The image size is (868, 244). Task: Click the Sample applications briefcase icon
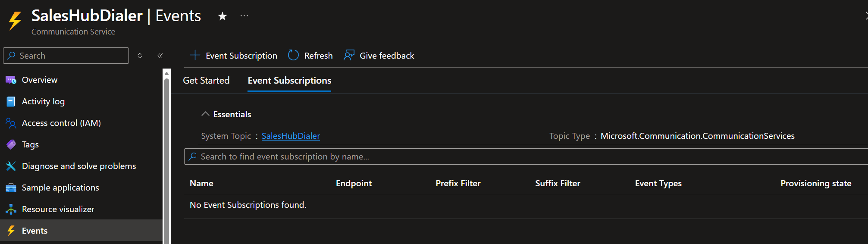pyautogui.click(x=11, y=188)
